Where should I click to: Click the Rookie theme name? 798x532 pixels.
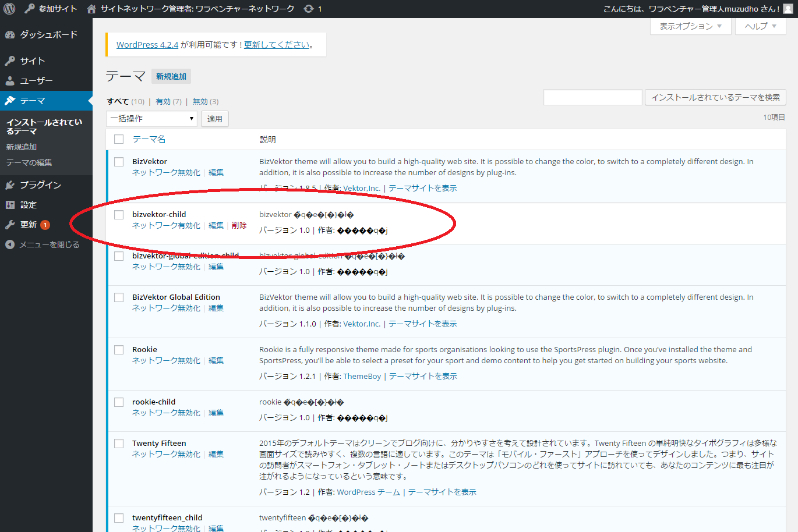[144, 350]
